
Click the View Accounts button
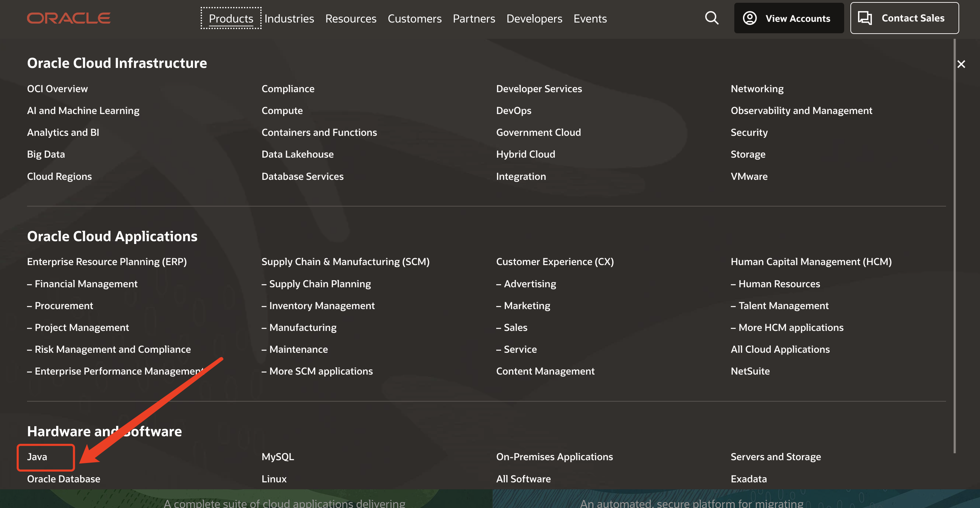[x=789, y=18]
